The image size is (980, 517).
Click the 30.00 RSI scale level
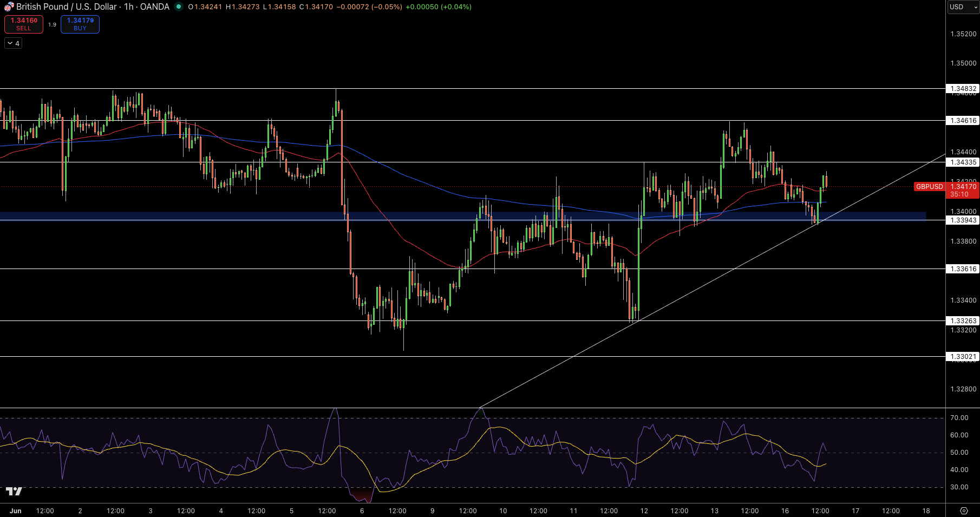959,487
